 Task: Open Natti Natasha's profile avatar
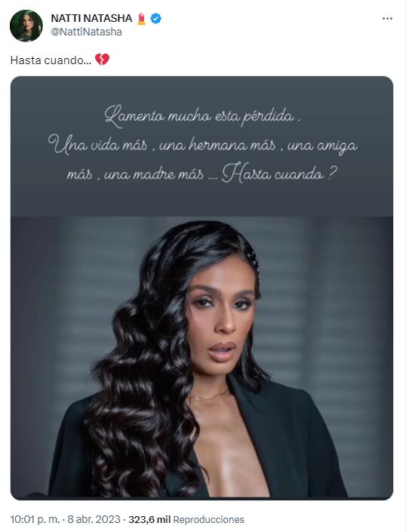coord(26,26)
